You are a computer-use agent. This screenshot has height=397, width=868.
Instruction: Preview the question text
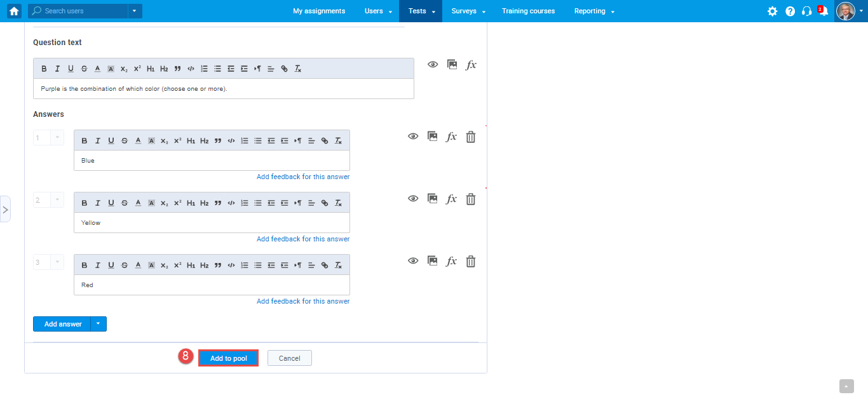(433, 64)
